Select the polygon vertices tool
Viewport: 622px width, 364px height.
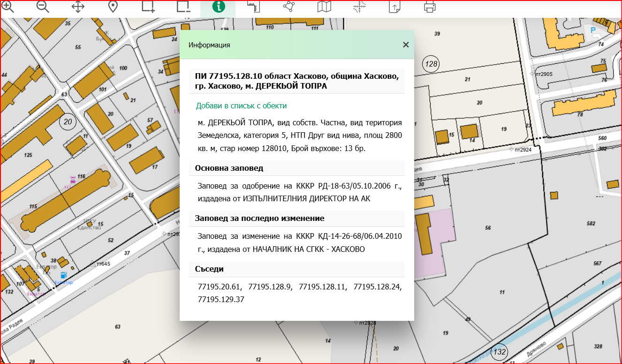click(x=288, y=8)
